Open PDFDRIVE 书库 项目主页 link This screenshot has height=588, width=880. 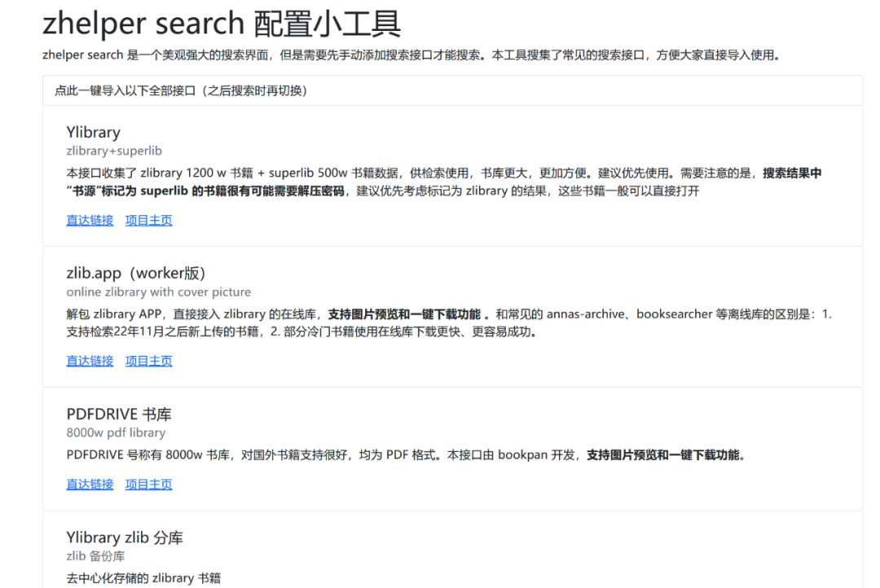coord(149,485)
